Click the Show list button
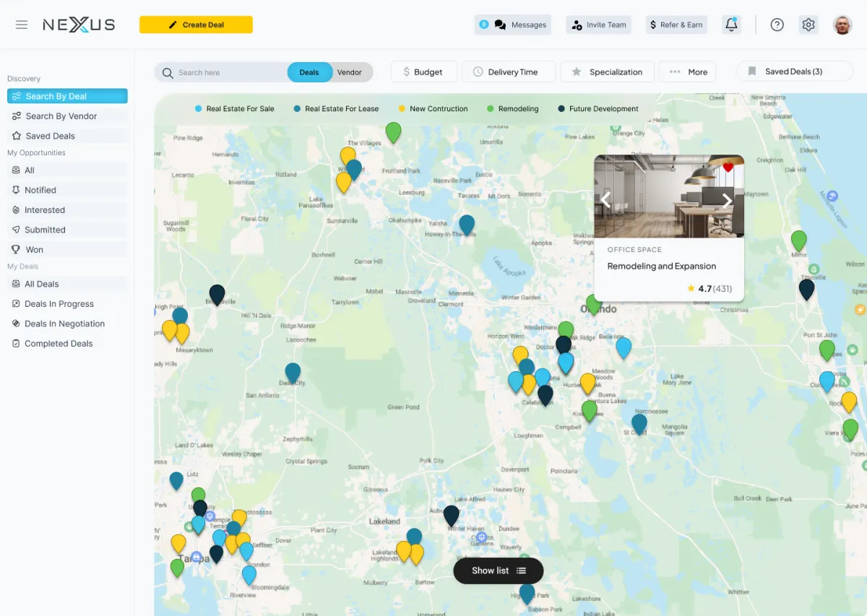The height and width of the screenshot is (616, 867). (x=499, y=571)
